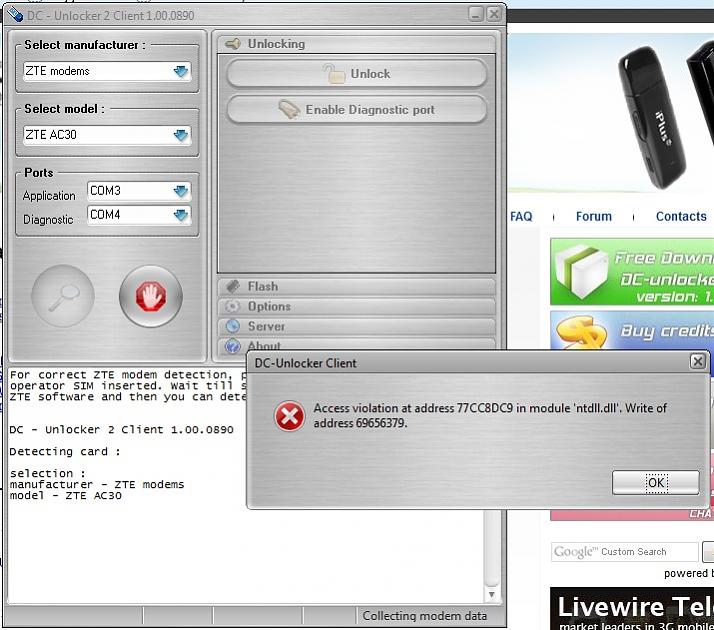
Task: Click the magnifier detect modem button
Action: point(63,296)
